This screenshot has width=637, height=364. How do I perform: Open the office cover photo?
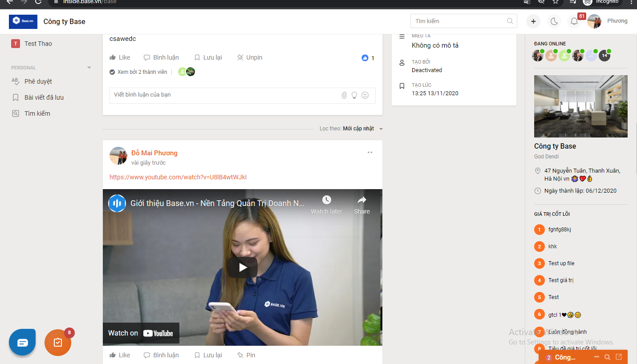pos(581,106)
